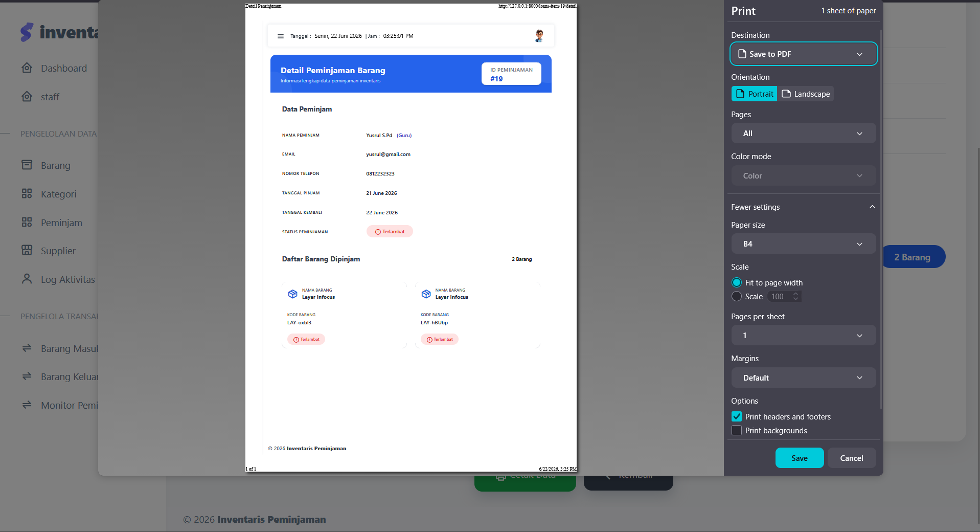This screenshot has height=532, width=980.
Task: Select Landscape orientation
Action: [806, 94]
